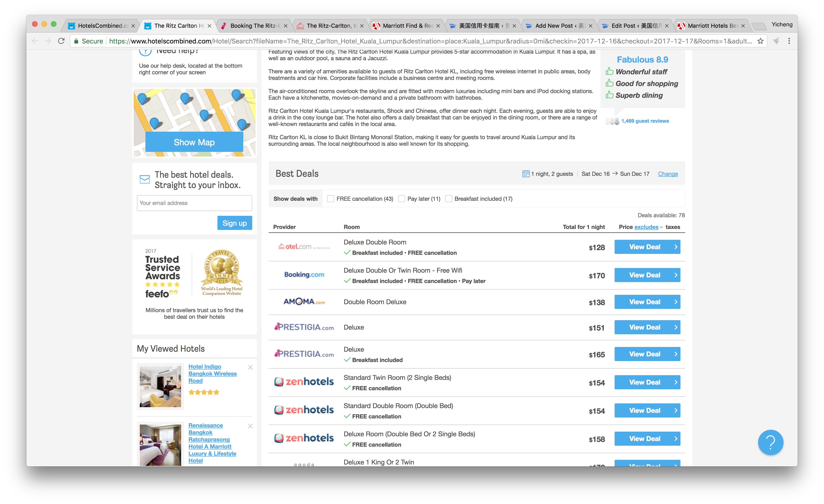
Task: Reload the page with the refresh icon
Action: pyautogui.click(x=61, y=41)
